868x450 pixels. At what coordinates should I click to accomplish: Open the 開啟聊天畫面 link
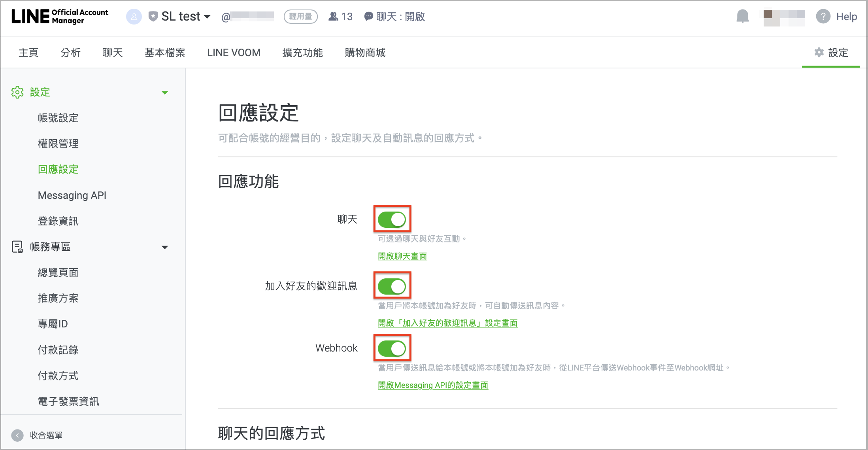coord(402,256)
